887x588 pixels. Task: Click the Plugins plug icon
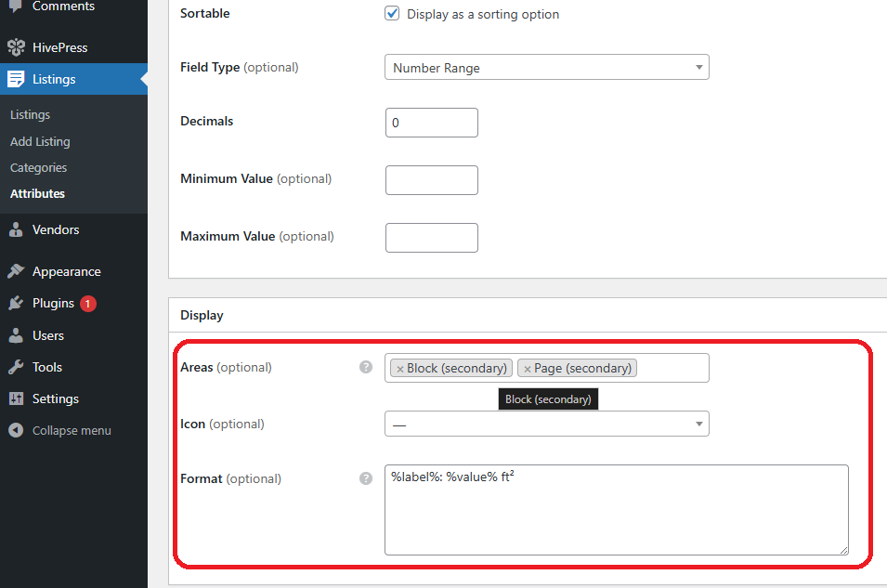(x=16, y=304)
